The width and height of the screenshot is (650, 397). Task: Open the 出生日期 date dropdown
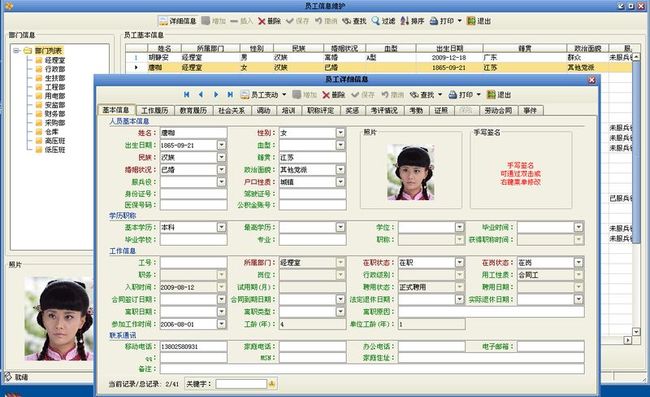[x=222, y=145]
